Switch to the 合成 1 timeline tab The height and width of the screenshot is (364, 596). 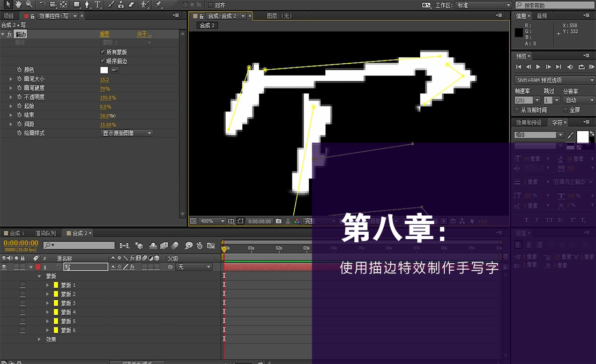tap(14, 233)
